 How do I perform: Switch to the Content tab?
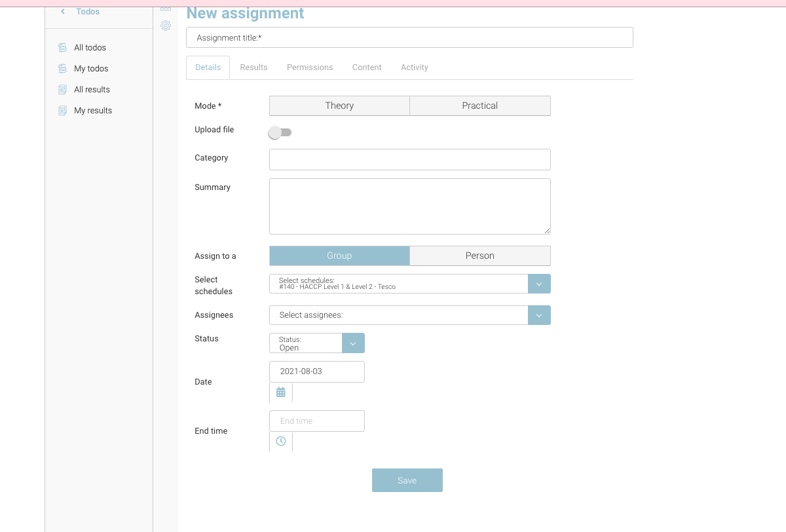point(367,67)
